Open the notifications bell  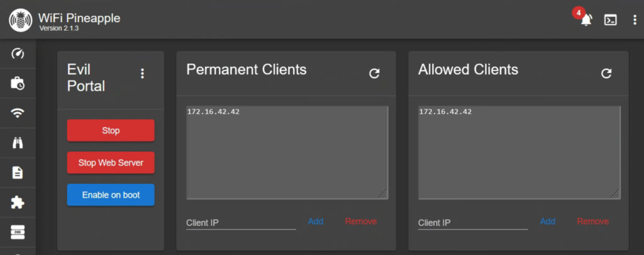coord(586,20)
